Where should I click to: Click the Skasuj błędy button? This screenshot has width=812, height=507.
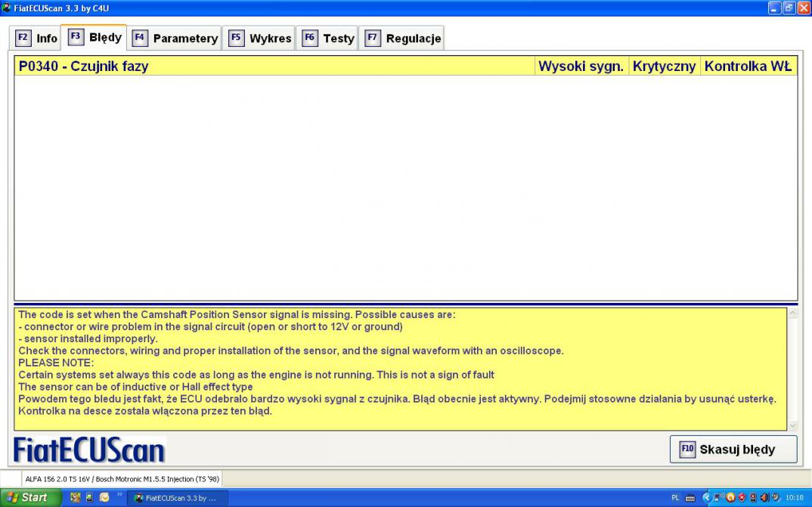tap(733, 449)
